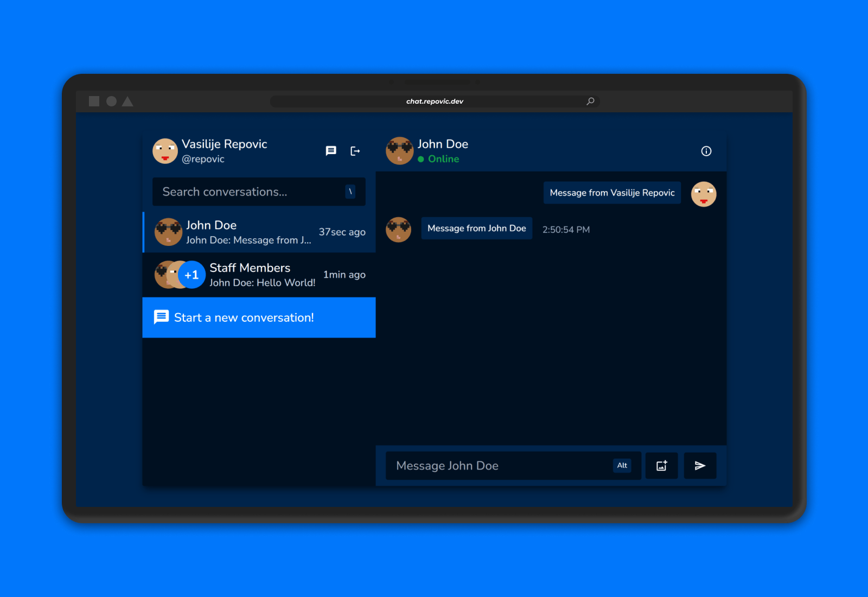The height and width of the screenshot is (597, 868).
Task: Click the triangle window control in browser bar
Action: tap(127, 101)
